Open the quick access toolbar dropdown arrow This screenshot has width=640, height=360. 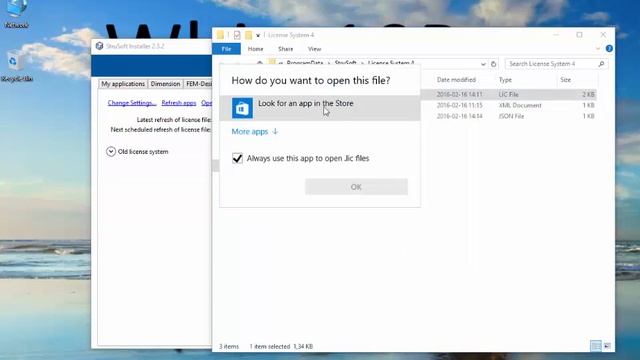[258, 36]
